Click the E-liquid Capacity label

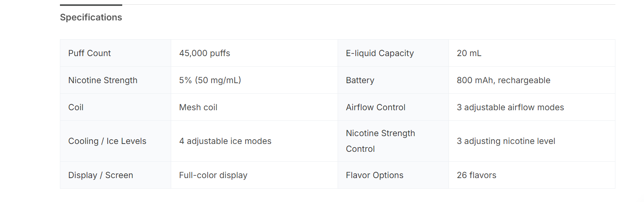[x=380, y=53]
